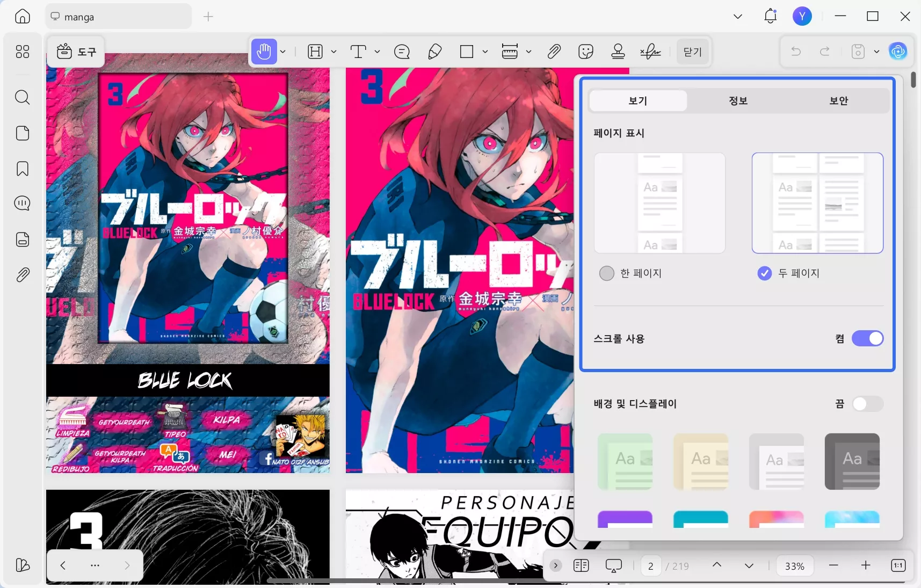Switch to 정보 tab
This screenshot has height=588, width=921.
[x=738, y=100]
